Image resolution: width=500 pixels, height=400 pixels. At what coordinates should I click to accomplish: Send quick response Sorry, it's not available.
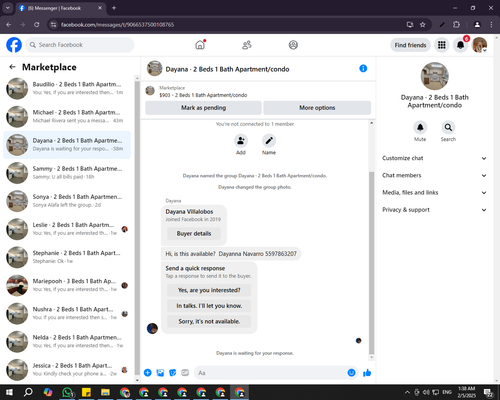click(209, 321)
